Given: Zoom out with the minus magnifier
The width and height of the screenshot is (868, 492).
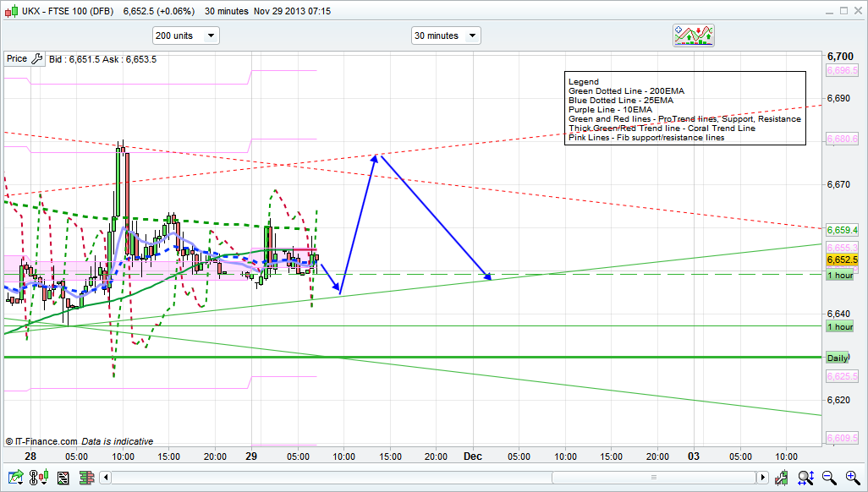Looking at the screenshot, I should coord(829,478).
